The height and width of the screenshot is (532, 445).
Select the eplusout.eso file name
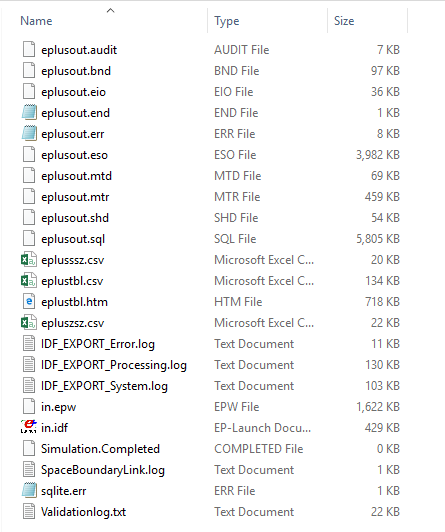[x=74, y=155]
